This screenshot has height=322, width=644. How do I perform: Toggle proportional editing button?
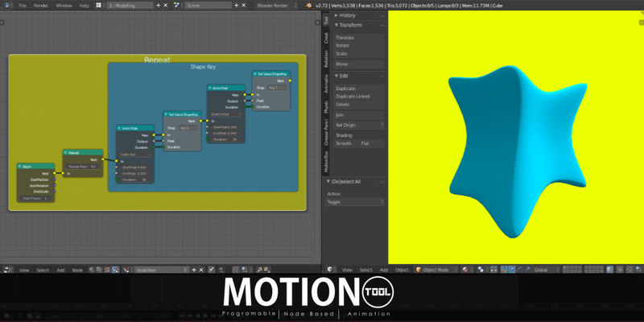point(619,270)
